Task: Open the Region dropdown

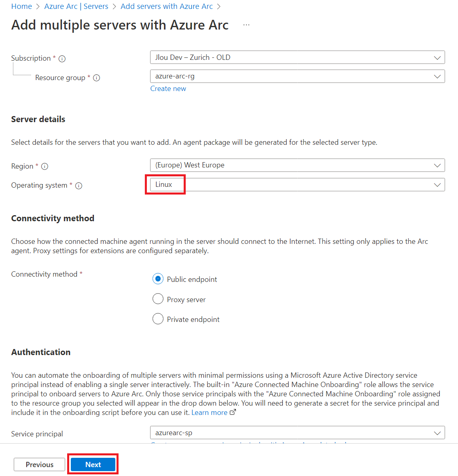Action: [297, 165]
